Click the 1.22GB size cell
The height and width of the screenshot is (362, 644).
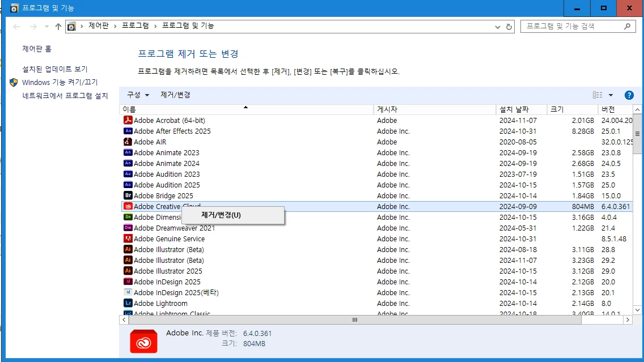tap(583, 228)
